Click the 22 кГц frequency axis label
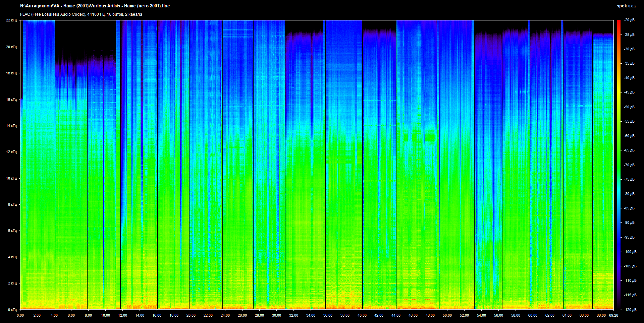 point(11,20)
